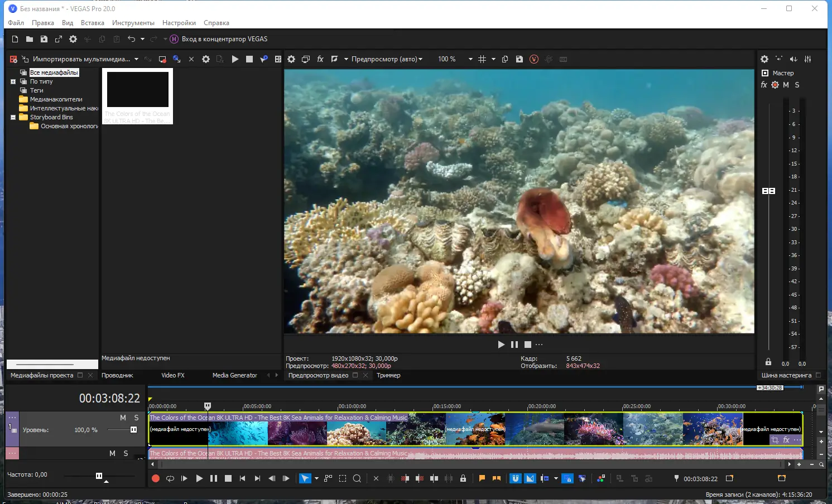Switch to the Video FX tab

pyautogui.click(x=173, y=375)
